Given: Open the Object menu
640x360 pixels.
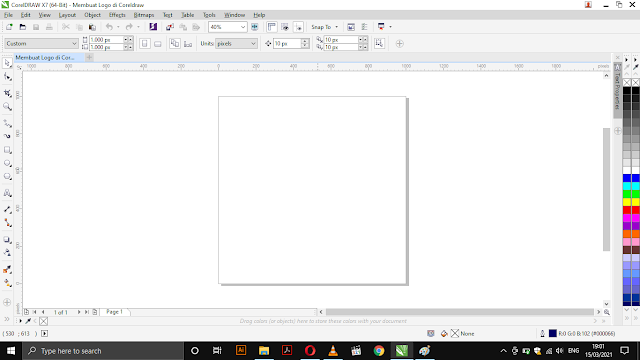Looking at the screenshot, I should (92, 15).
